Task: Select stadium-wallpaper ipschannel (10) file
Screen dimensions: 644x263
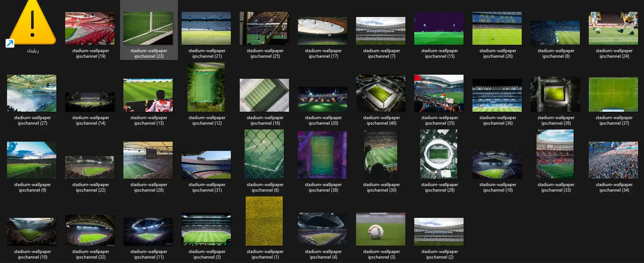Action: click(32, 232)
